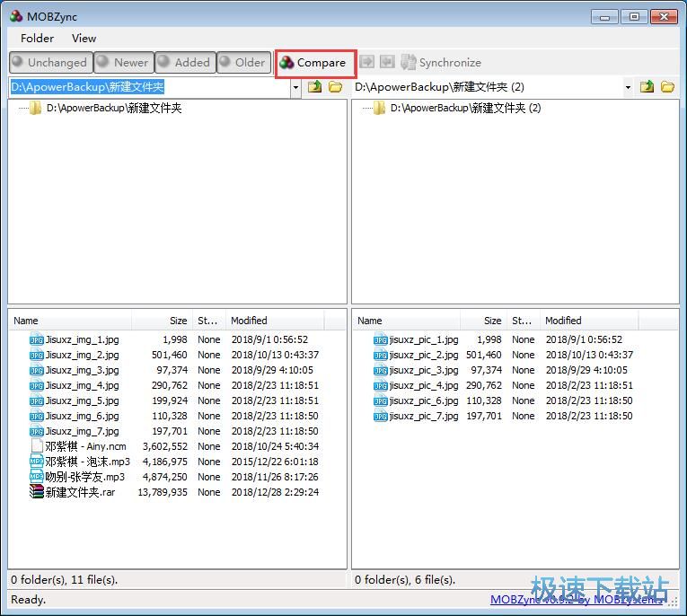
Task: Click the left folder path field
Action: tap(149, 87)
